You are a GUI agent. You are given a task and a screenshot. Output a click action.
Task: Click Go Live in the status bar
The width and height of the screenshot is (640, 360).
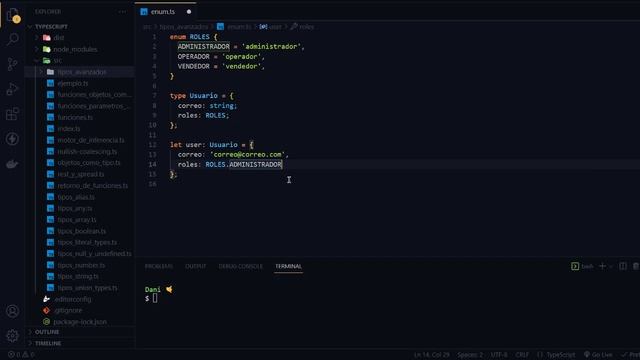pyautogui.click(x=598, y=355)
